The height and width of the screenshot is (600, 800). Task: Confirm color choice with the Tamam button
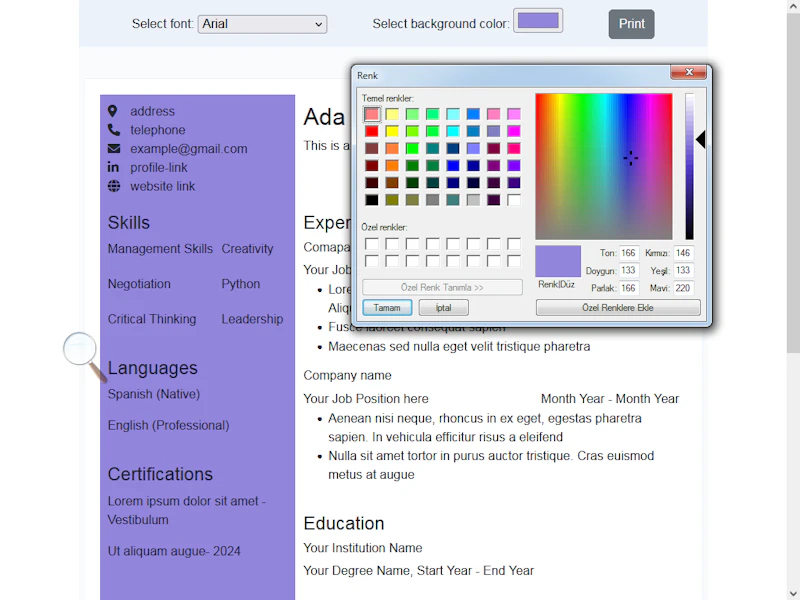pos(387,307)
